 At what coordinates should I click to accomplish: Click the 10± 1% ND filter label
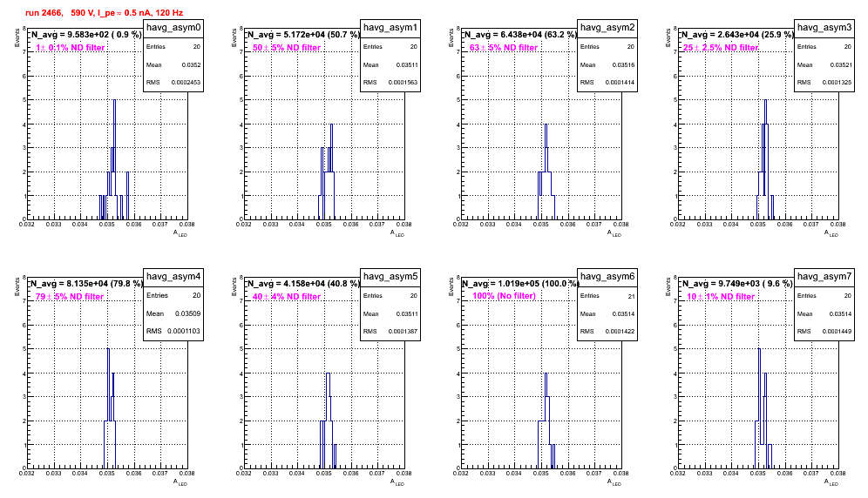coord(721,297)
